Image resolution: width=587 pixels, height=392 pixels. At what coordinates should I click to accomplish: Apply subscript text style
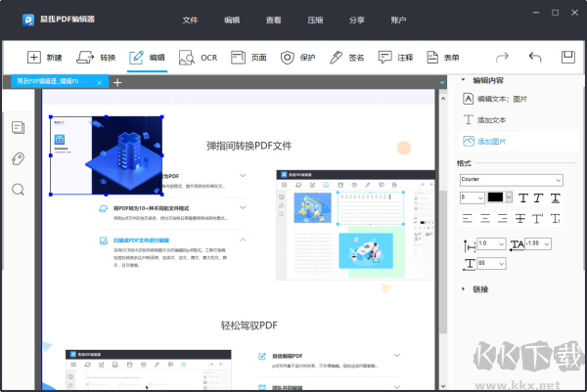(556, 218)
